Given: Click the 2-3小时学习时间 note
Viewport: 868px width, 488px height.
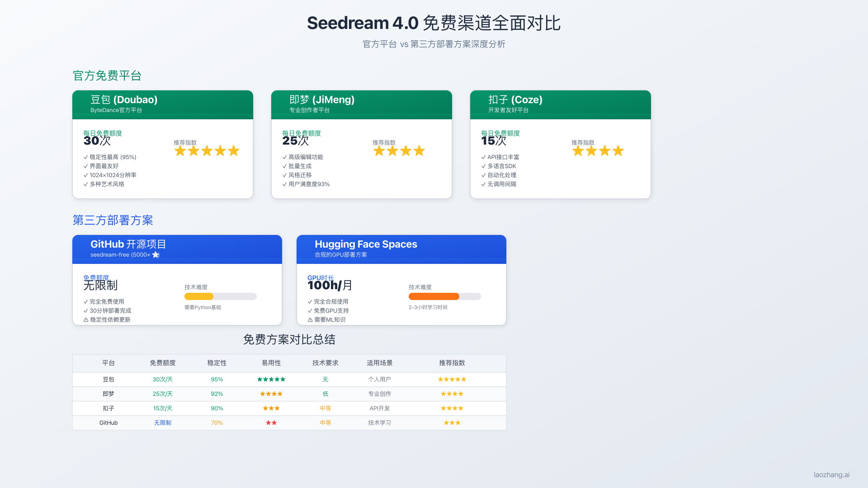Looking at the screenshot, I should coord(428,307).
